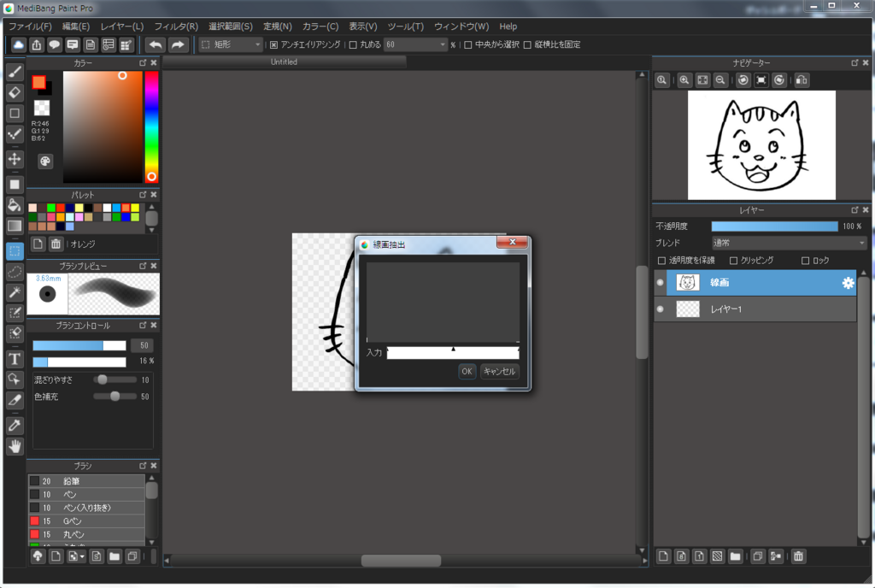Click キャンセル in 線画抽出 dialog

tap(499, 372)
